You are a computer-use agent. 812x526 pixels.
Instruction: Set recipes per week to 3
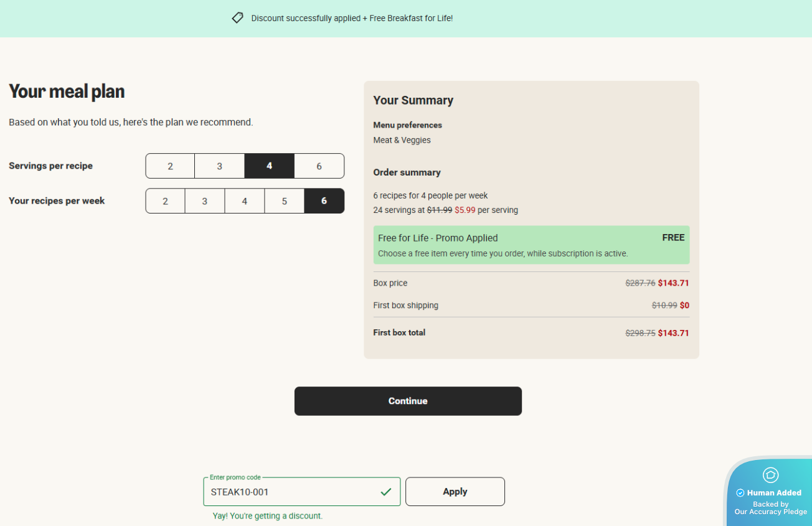[x=205, y=201]
